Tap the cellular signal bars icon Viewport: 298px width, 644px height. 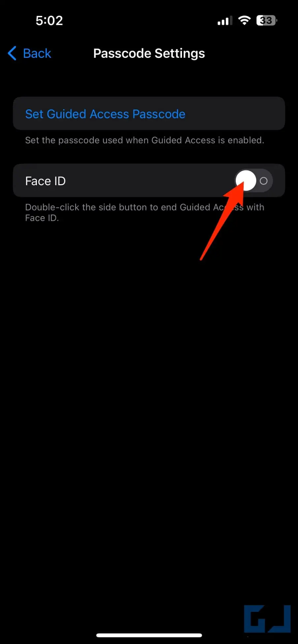click(225, 20)
